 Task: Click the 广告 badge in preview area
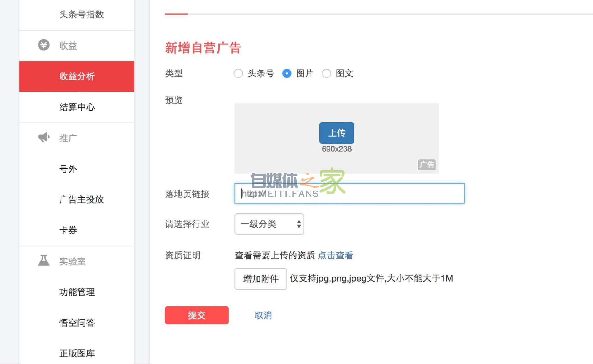427,165
